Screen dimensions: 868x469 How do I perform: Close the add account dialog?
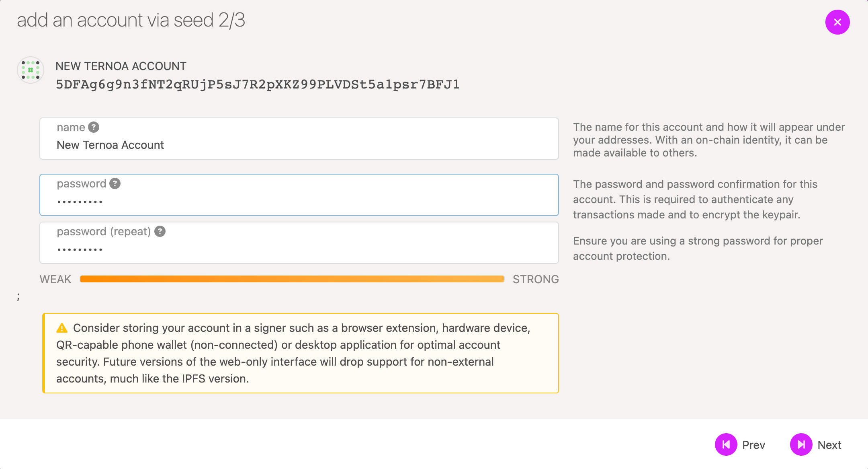point(837,22)
